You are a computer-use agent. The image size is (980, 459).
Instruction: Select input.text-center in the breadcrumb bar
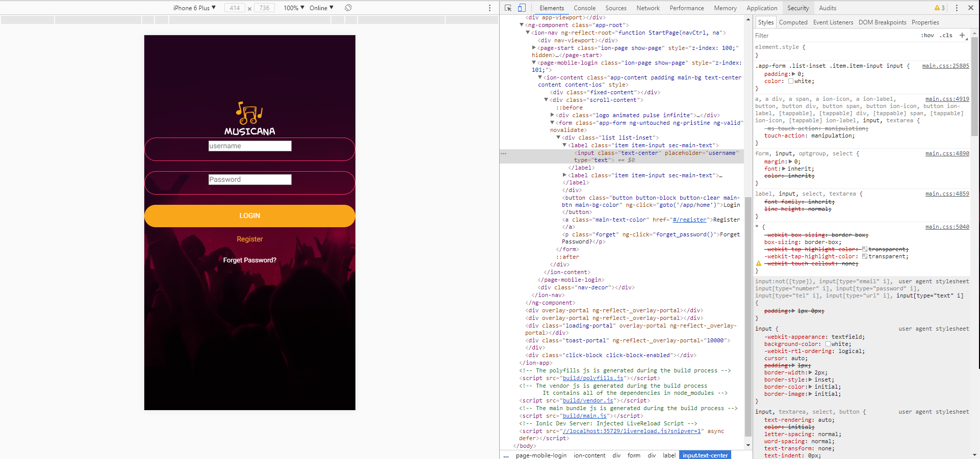[705, 455]
